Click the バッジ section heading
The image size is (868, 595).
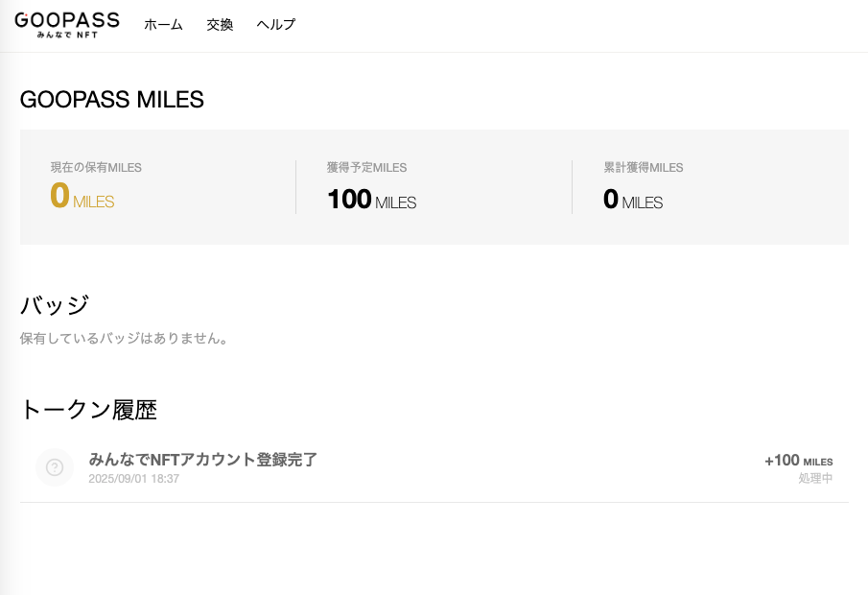(x=55, y=305)
